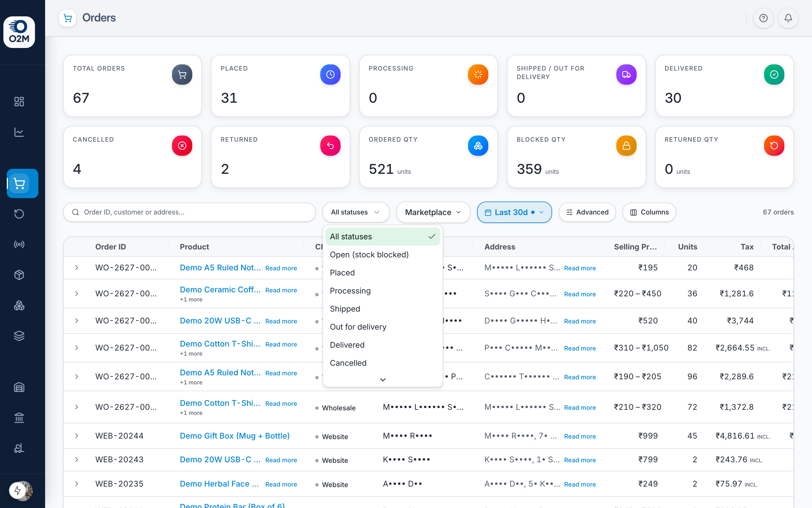Open the stacked cubes sidebar icon
Image resolution: width=812 pixels, height=508 pixels.
click(x=19, y=305)
